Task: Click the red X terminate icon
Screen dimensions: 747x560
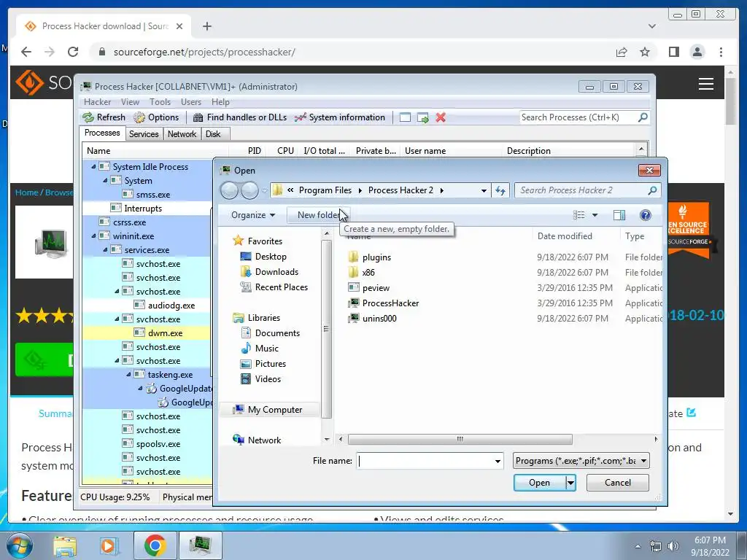Action: tap(441, 117)
